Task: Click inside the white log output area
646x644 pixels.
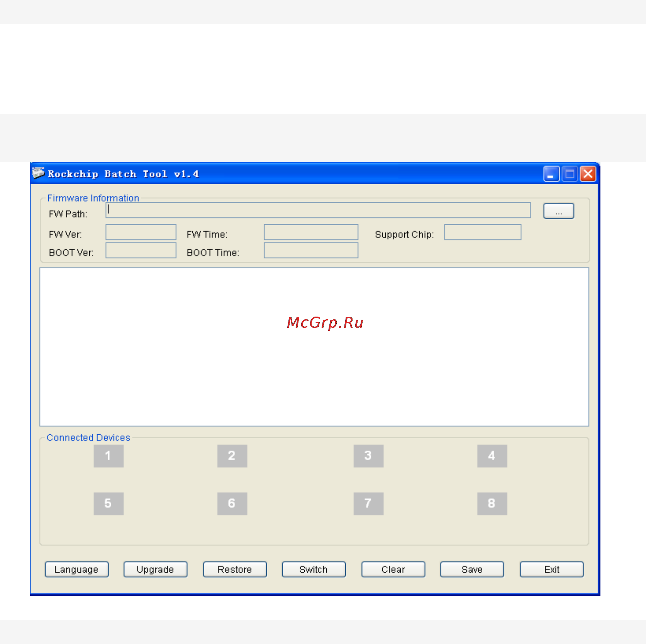Action: click(x=314, y=347)
